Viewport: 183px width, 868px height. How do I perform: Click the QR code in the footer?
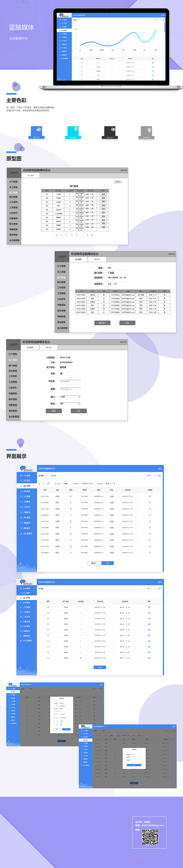click(x=150, y=837)
